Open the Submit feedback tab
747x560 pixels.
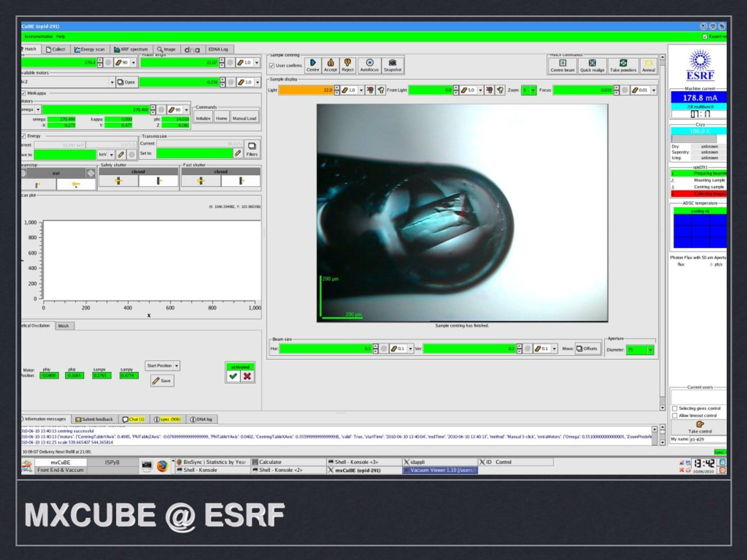[94, 419]
